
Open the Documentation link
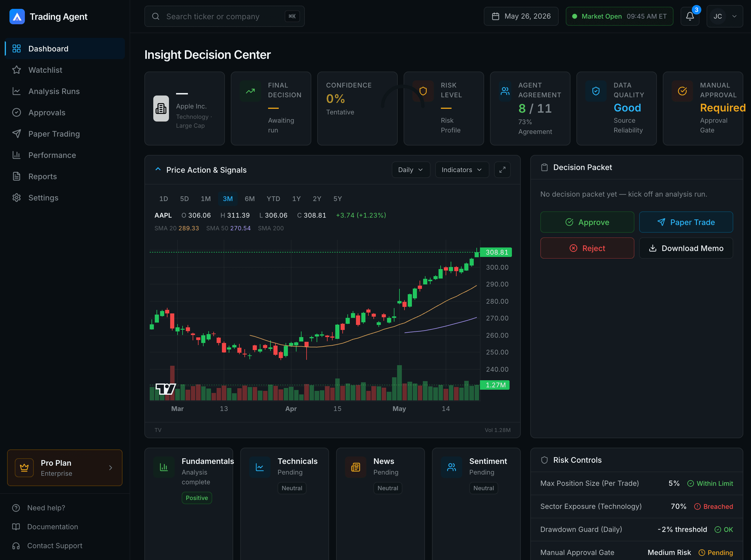pyautogui.click(x=53, y=527)
